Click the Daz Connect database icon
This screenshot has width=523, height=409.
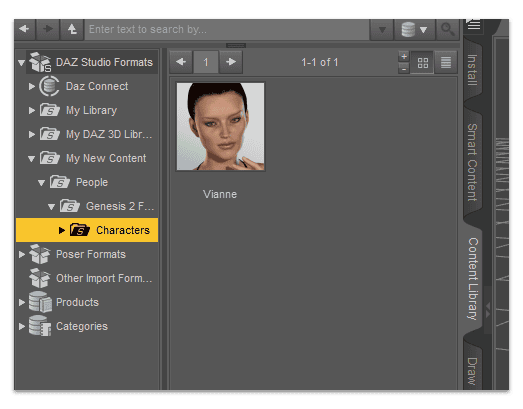(x=49, y=86)
